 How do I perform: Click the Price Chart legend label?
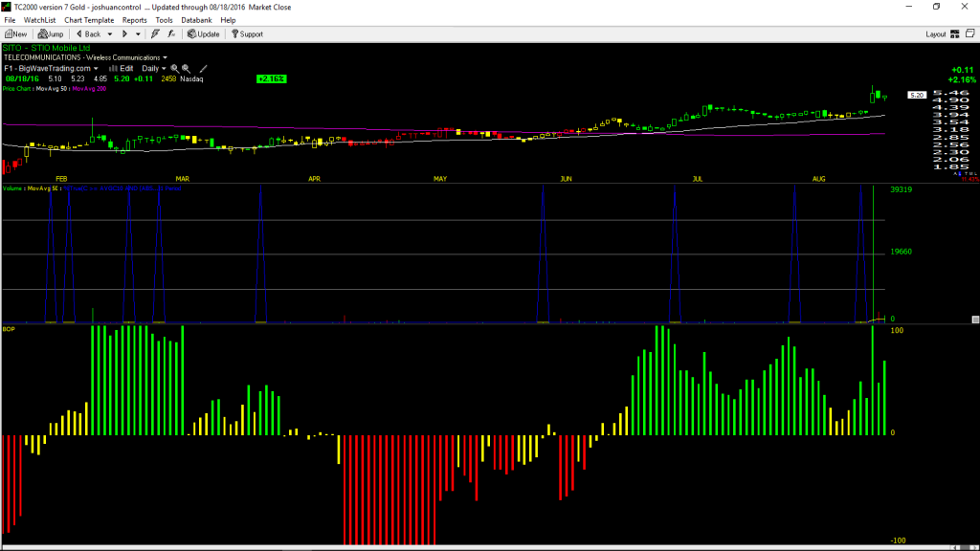tap(17, 89)
